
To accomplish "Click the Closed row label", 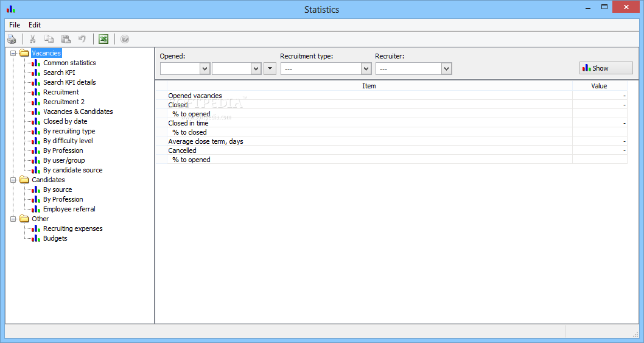I will pyautogui.click(x=178, y=105).
